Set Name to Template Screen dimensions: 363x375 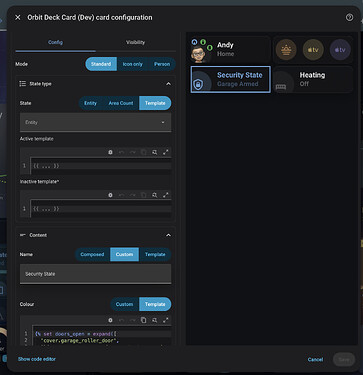(x=155, y=254)
